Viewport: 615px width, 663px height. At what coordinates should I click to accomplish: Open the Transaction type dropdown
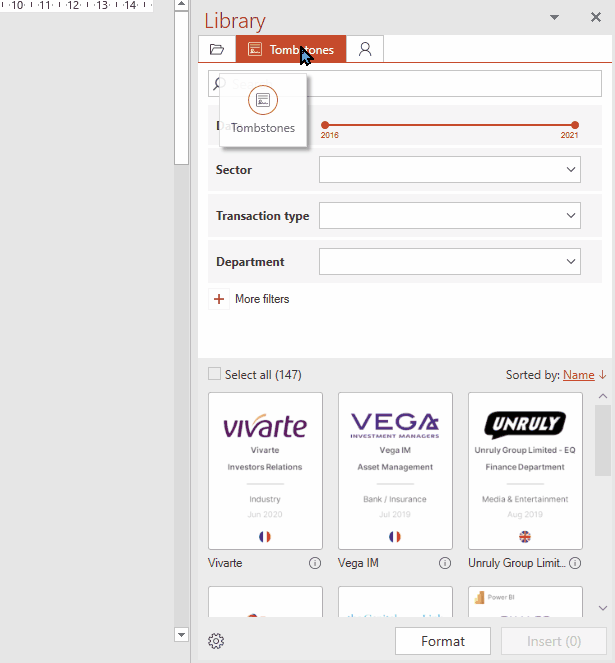pos(450,216)
